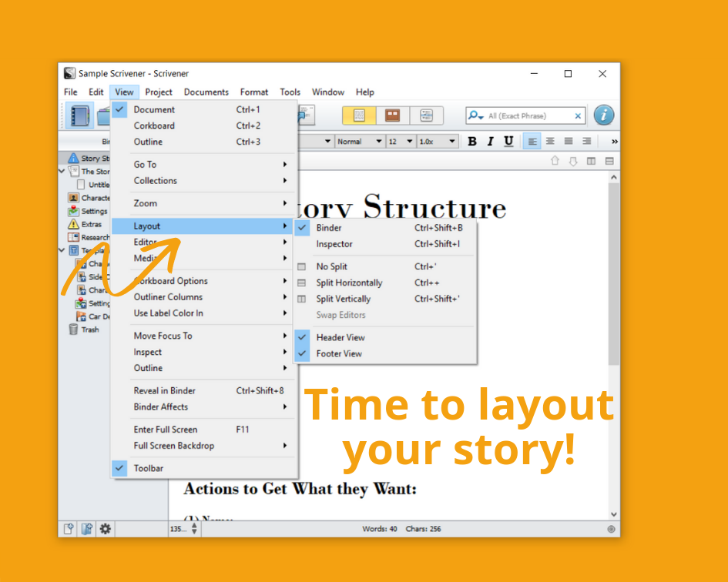Toggle italic formatting

(490, 141)
